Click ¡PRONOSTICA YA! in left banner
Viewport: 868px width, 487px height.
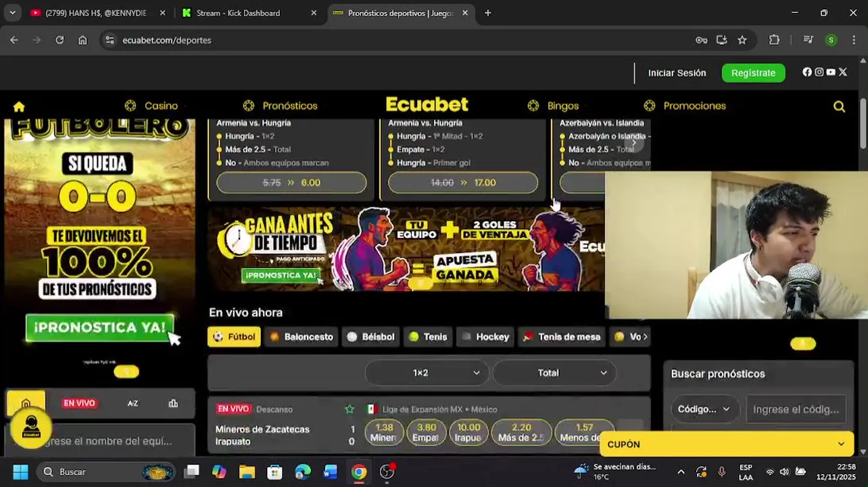tap(100, 327)
